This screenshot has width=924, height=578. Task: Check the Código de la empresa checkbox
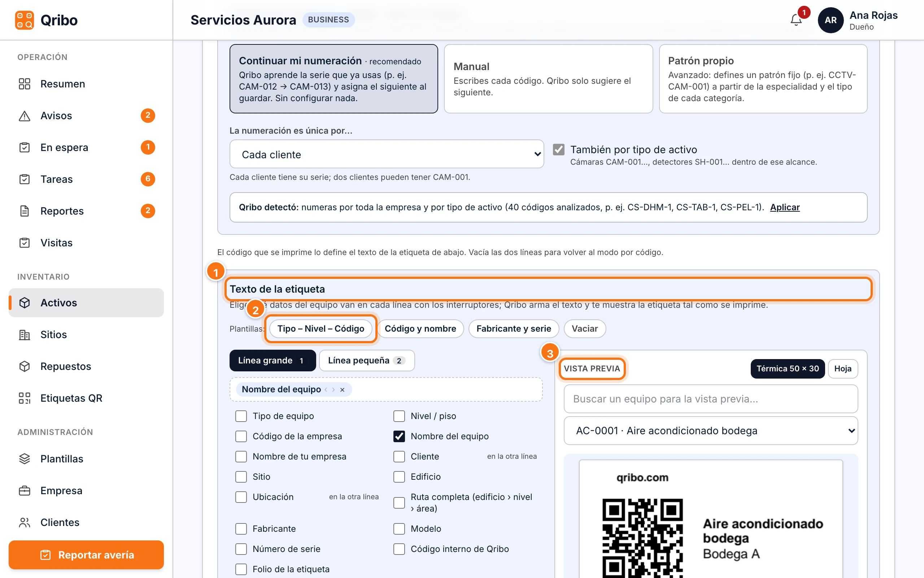coord(241,436)
